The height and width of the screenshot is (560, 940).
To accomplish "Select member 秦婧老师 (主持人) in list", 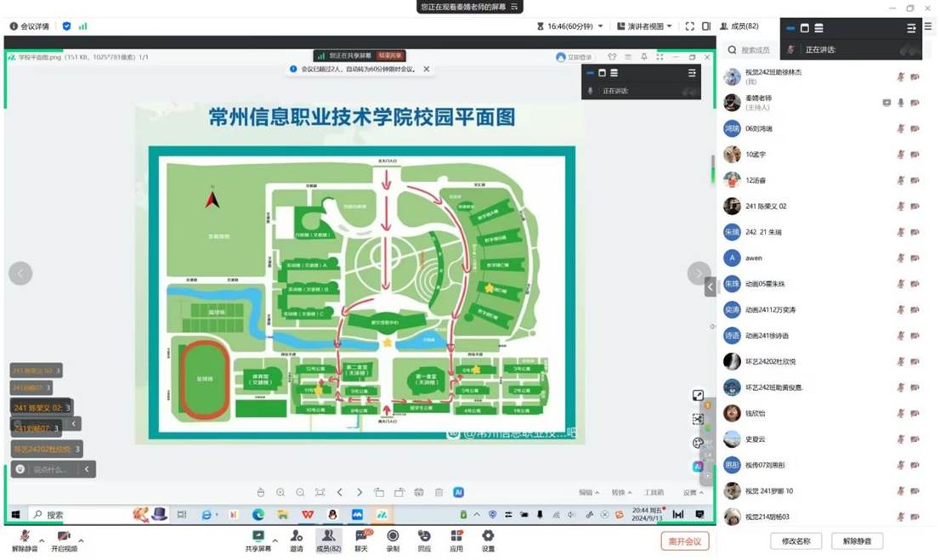I will (x=821, y=103).
